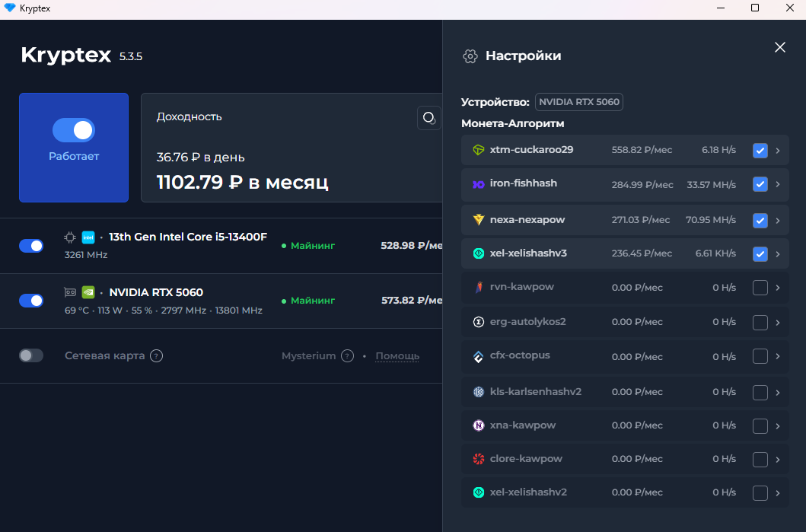The image size is (806, 532).
Task: Click the xel-xelishashv3 coin icon
Action: pyautogui.click(x=479, y=253)
